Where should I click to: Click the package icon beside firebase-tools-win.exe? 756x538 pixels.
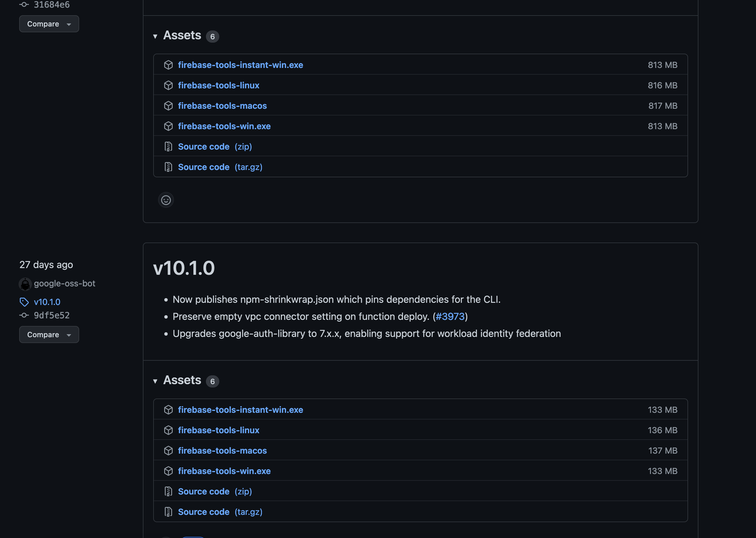(x=168, y=126)
